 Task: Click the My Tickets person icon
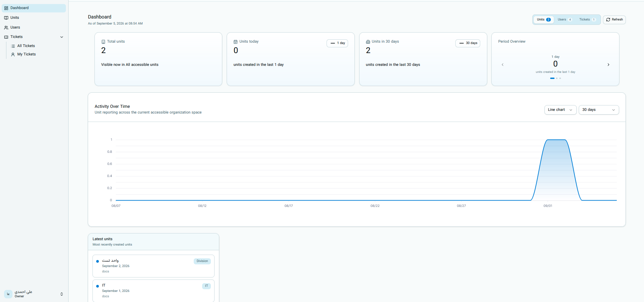[x=13, y=54]
